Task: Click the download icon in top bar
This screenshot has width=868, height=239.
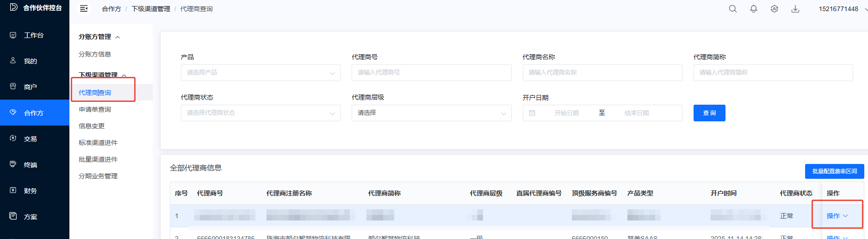Action: point(795,9)
